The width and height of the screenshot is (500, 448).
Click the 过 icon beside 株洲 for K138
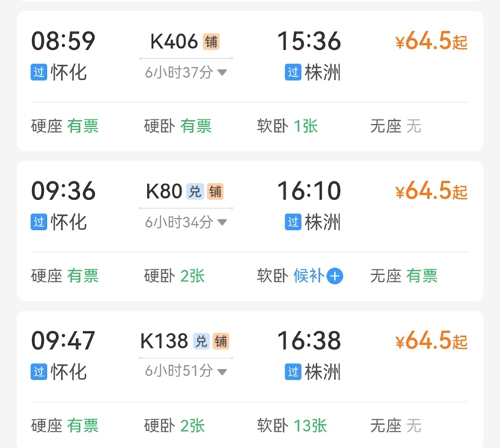pyautogui.click(x=293, y=371)
